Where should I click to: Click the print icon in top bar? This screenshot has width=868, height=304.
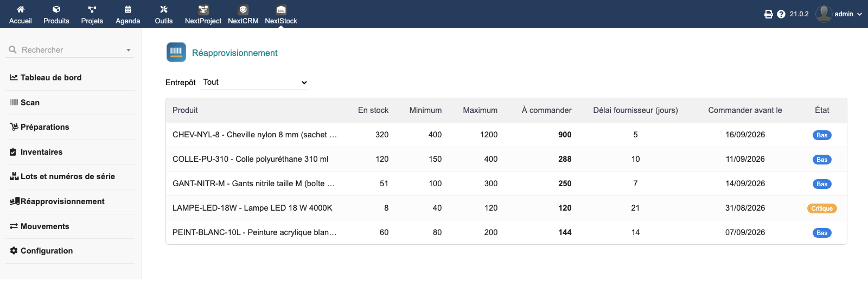point(768,14)
